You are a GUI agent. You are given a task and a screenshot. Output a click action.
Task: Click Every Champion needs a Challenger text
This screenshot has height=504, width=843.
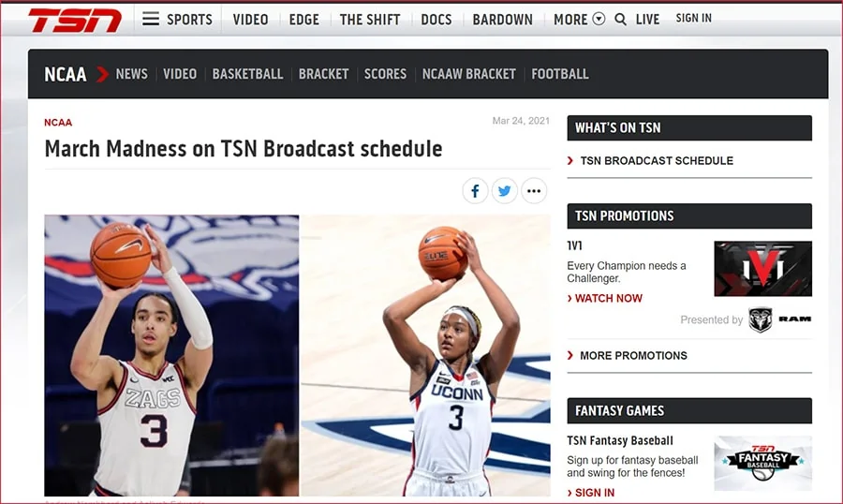click(627, 273)
